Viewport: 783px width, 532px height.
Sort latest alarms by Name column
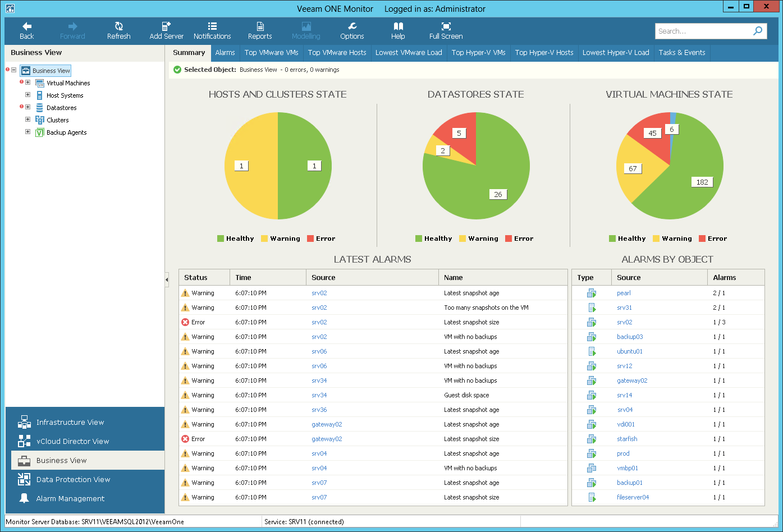(503, 277)
